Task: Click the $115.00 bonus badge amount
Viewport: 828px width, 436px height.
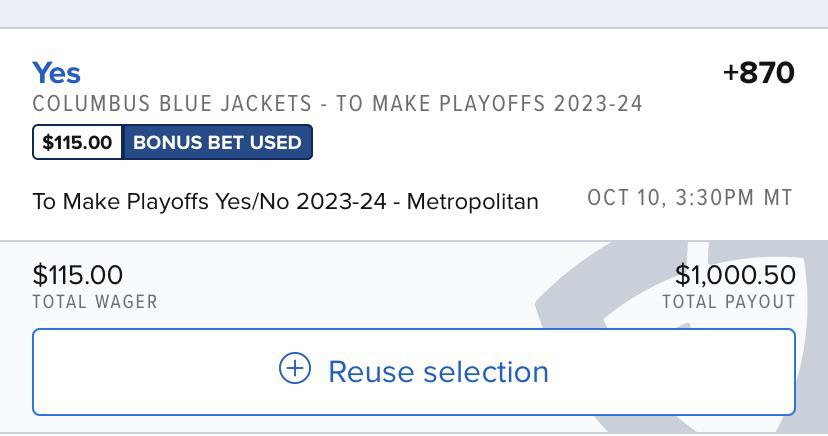Action: [x=77, y=142]
